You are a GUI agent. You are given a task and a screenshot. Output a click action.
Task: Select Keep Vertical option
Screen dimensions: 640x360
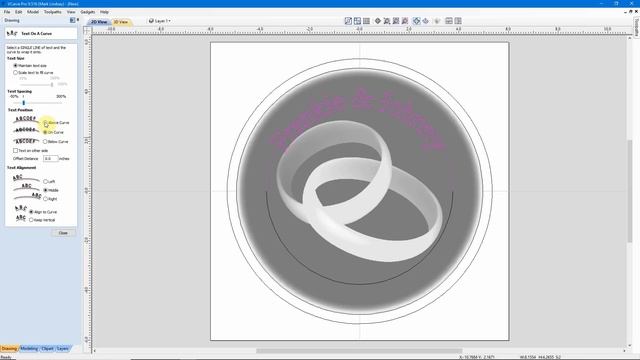coord(31,220)
